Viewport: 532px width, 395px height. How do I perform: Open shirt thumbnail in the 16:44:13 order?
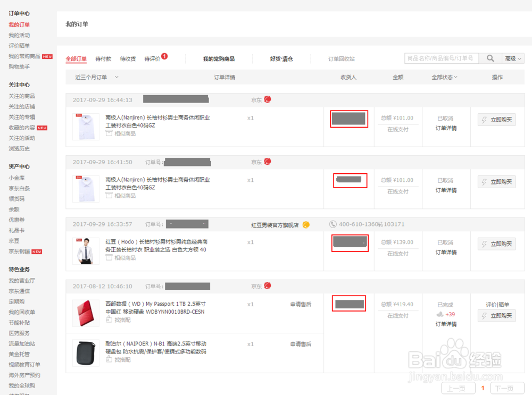click(86, 127)
